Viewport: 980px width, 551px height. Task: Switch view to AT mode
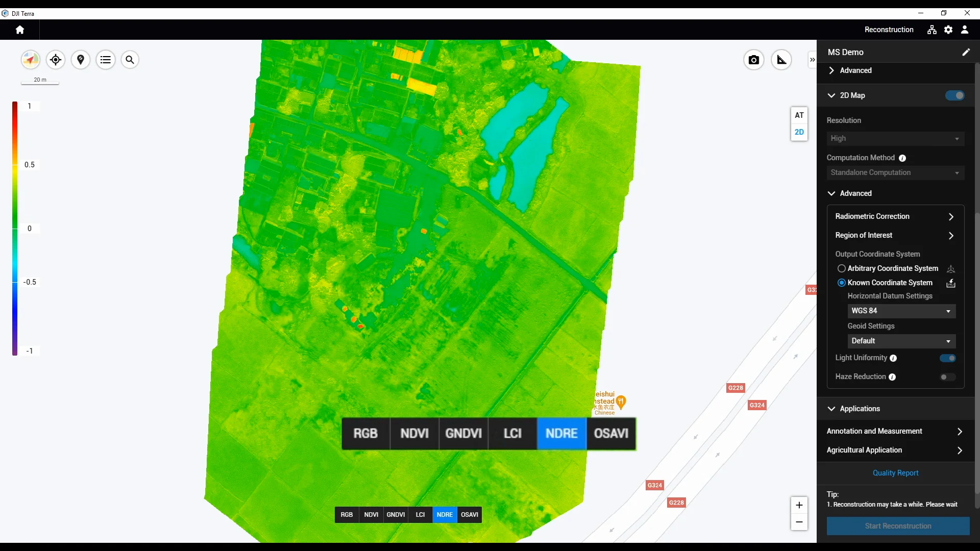(x=799, y=115)
